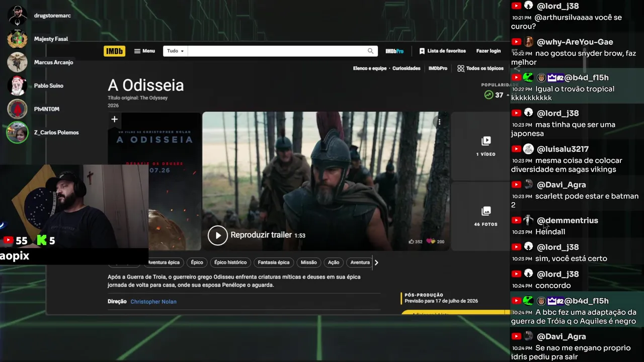View the popularity trend icon showing 37
Image resolution: width=644 pixels, height=362 pixels.
[x=489, y=95]
